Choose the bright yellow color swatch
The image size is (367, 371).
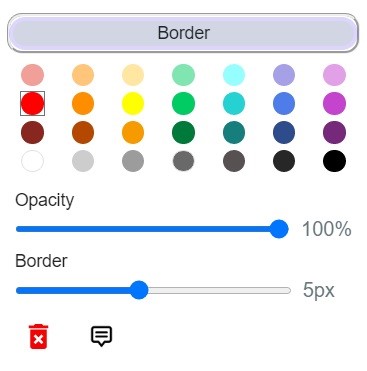133,104
